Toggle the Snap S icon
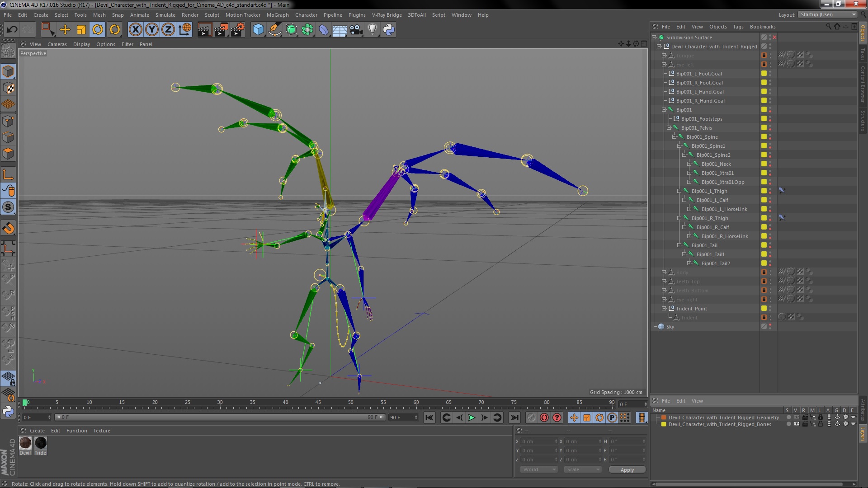 [x=8, y=207]
